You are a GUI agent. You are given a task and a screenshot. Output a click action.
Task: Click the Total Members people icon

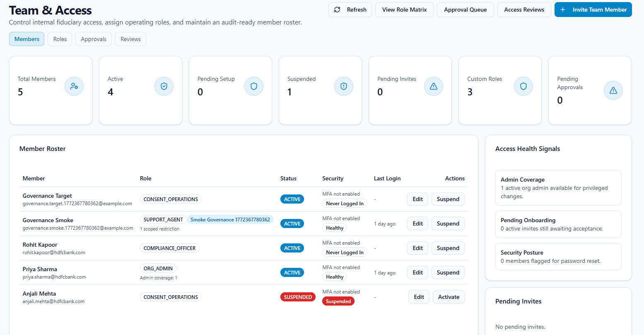[x=74, y=86]
